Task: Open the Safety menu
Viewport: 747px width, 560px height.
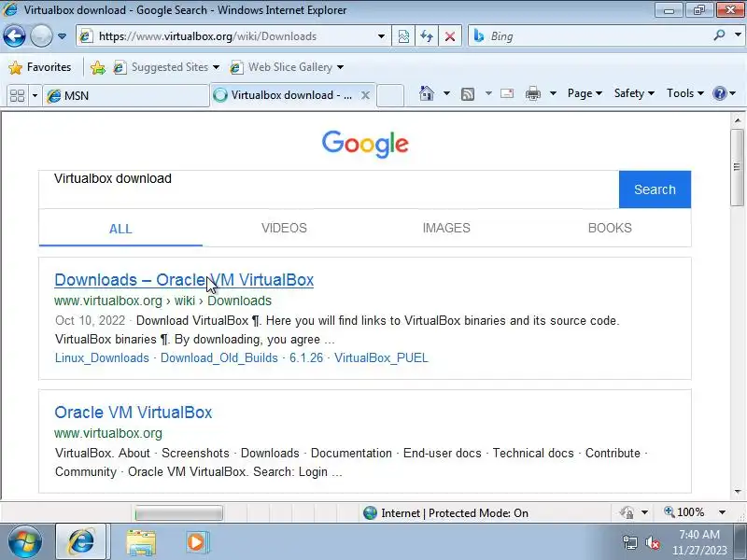Action: point(634,93)
